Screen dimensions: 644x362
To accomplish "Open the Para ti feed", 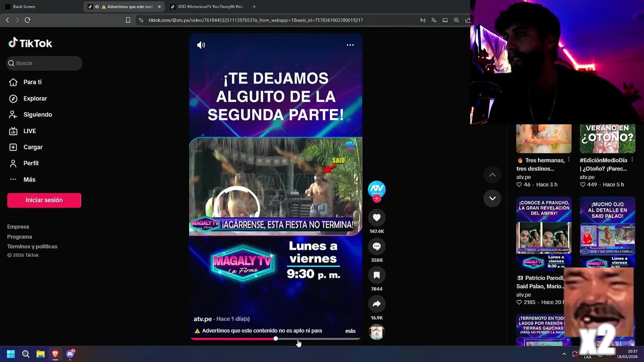I will point(32,82).
